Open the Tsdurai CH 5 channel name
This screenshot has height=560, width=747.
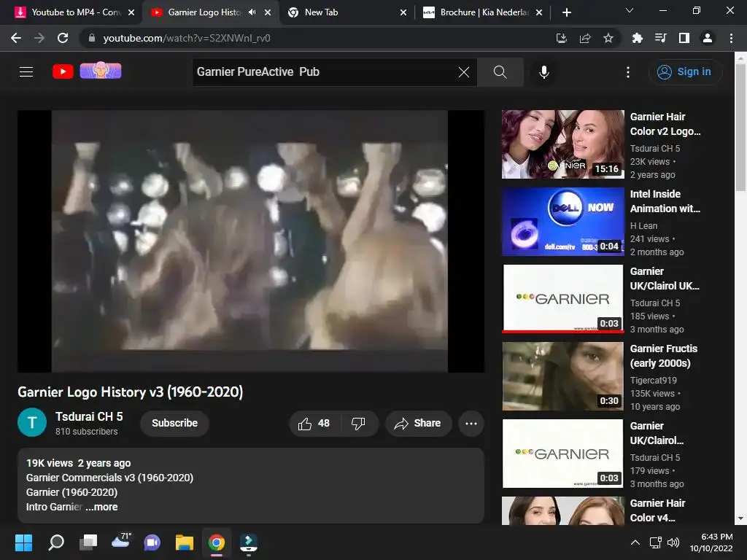pos(89,416)
